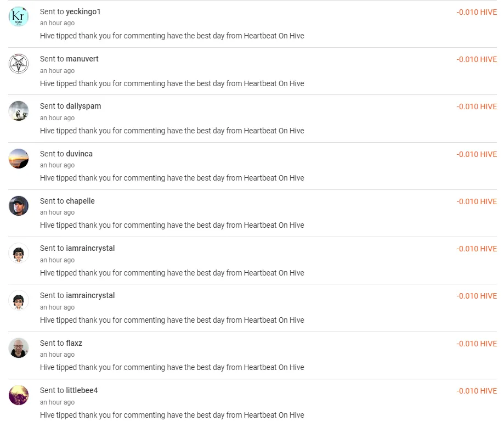Click yeckingo1's Kr avatar icon
This screenshot has height=421, width=504.
pyautogui.click(x=19, y=16)
